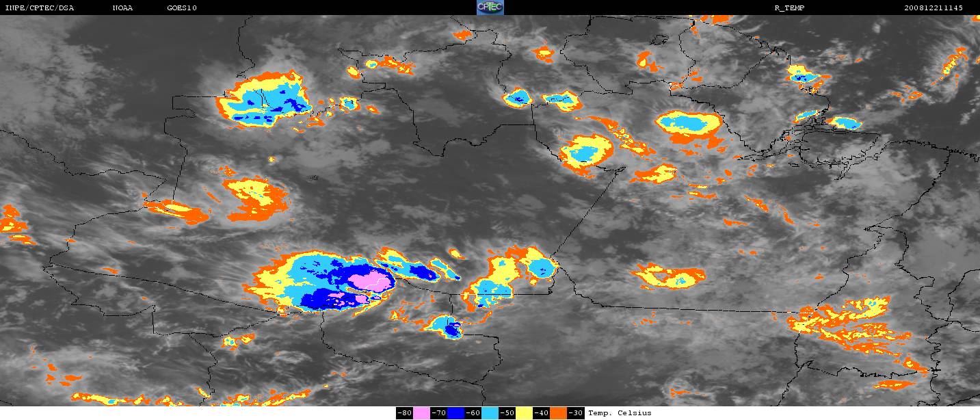
Task: Click the -80 legend label
Action: pos(405,413)
